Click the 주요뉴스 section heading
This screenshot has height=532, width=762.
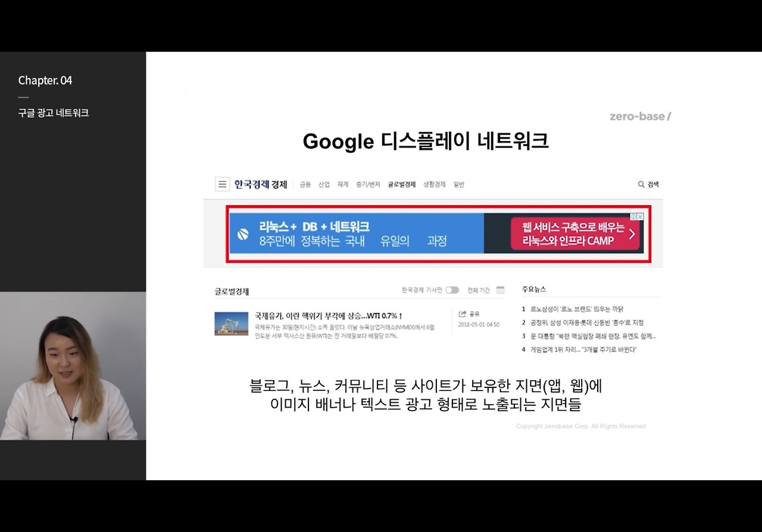tap(534, 289)
